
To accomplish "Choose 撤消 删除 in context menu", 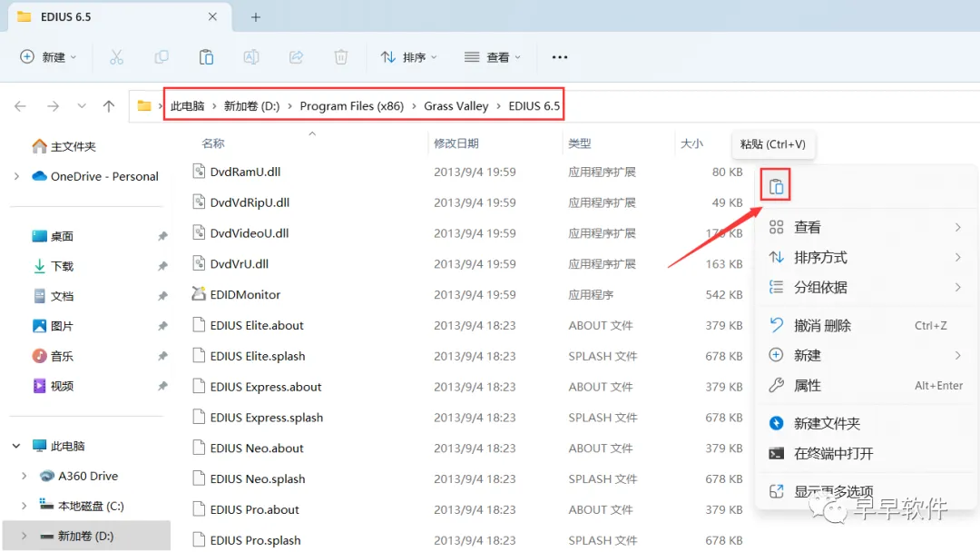I will [866, 325].
